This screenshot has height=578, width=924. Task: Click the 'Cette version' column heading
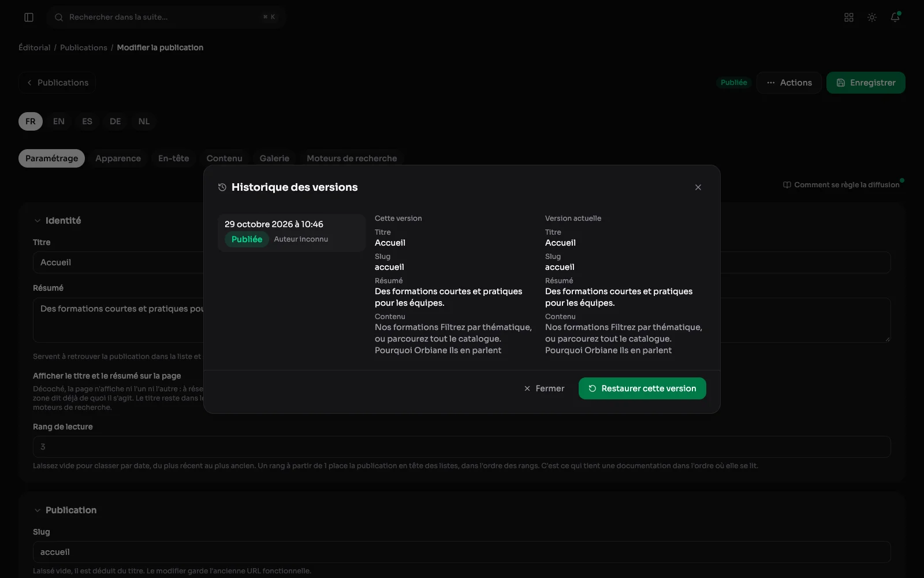click(x=398, y=218)
